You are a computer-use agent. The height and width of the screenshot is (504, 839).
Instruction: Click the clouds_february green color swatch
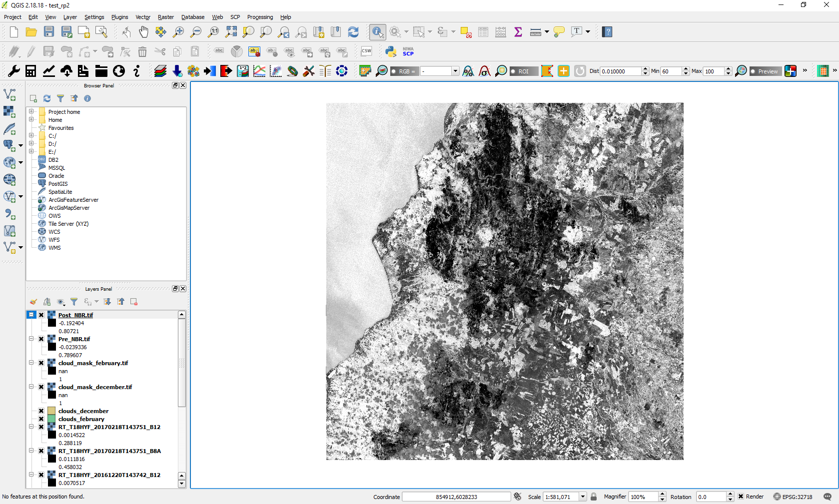point(51,419)
